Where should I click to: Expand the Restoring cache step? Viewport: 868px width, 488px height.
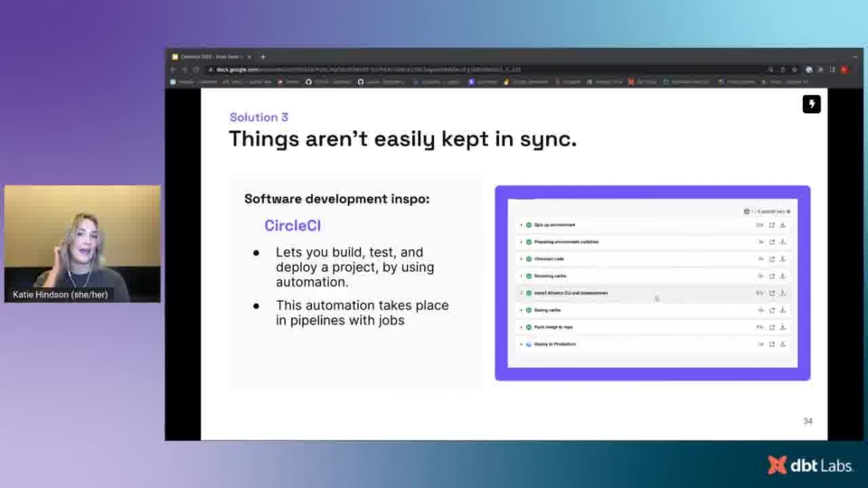[x=521, y=277]
